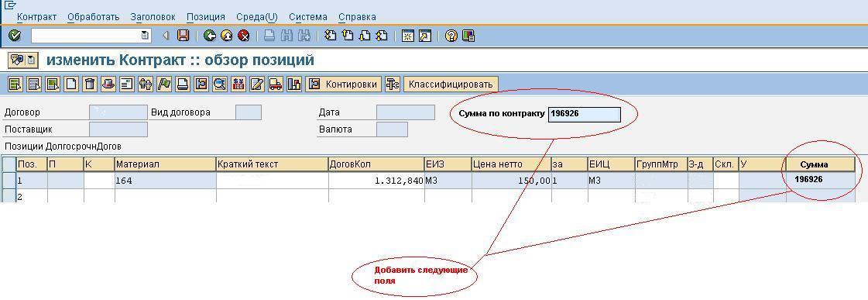Exit using the yellow up-arrow icon
Viewport: 868px width, 300px height.
(x=226, y=36)
